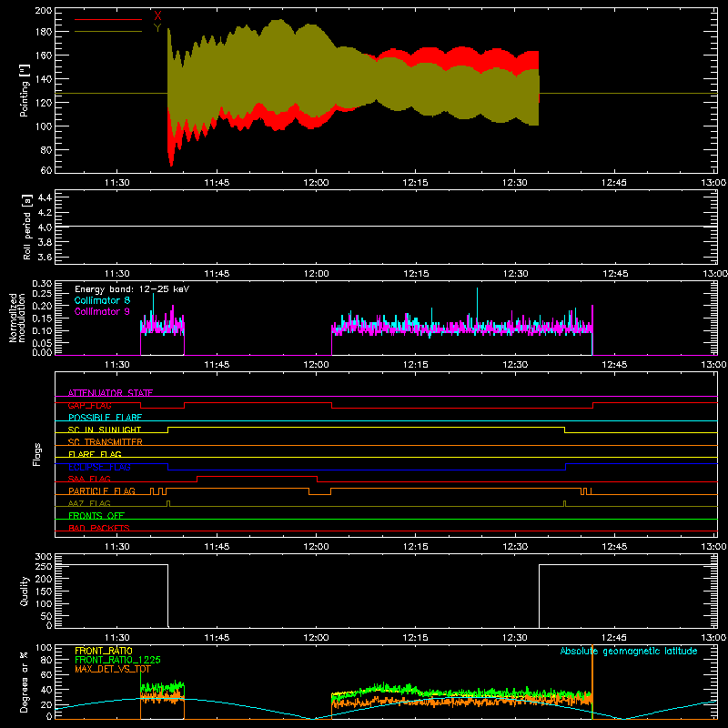Viewport: 728px width, 728px height.
Task: Click the SC_TRANSMITTER flag label
Action: (105, 442)
